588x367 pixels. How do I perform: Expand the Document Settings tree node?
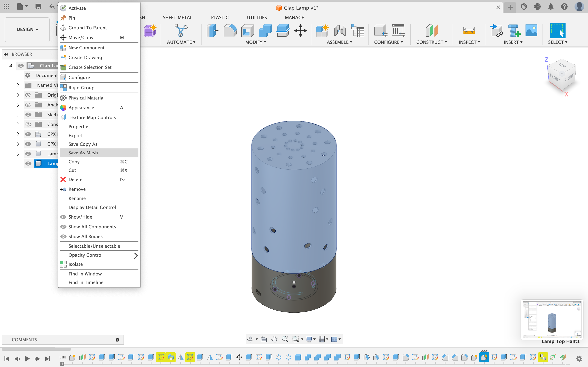18,75
